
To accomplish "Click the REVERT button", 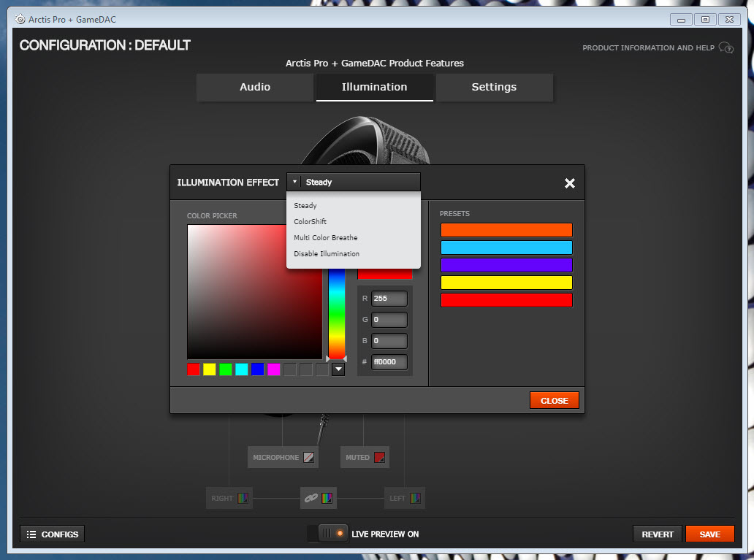I will click(658, 534).
